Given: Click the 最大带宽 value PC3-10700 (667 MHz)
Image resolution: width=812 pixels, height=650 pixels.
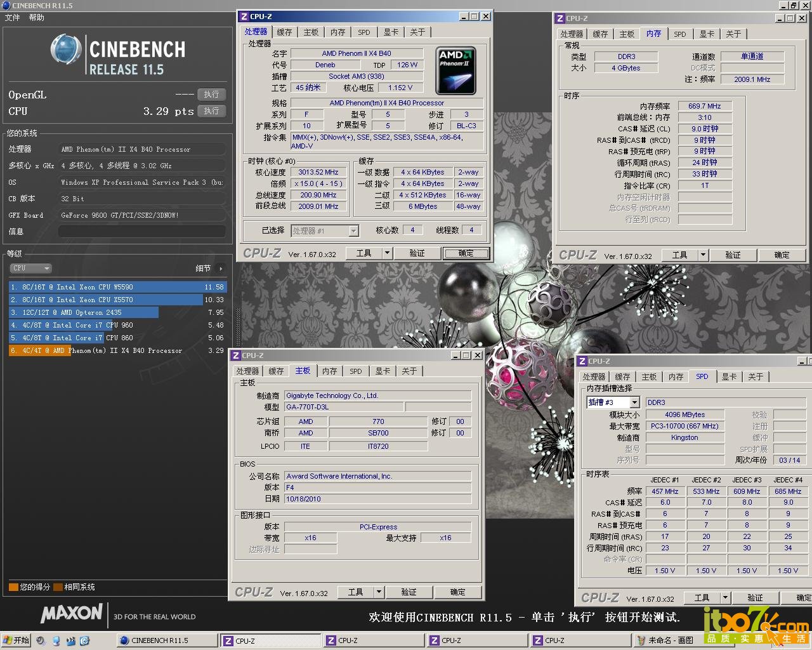Looking at the screenshot, I should (x=684, y=426).
